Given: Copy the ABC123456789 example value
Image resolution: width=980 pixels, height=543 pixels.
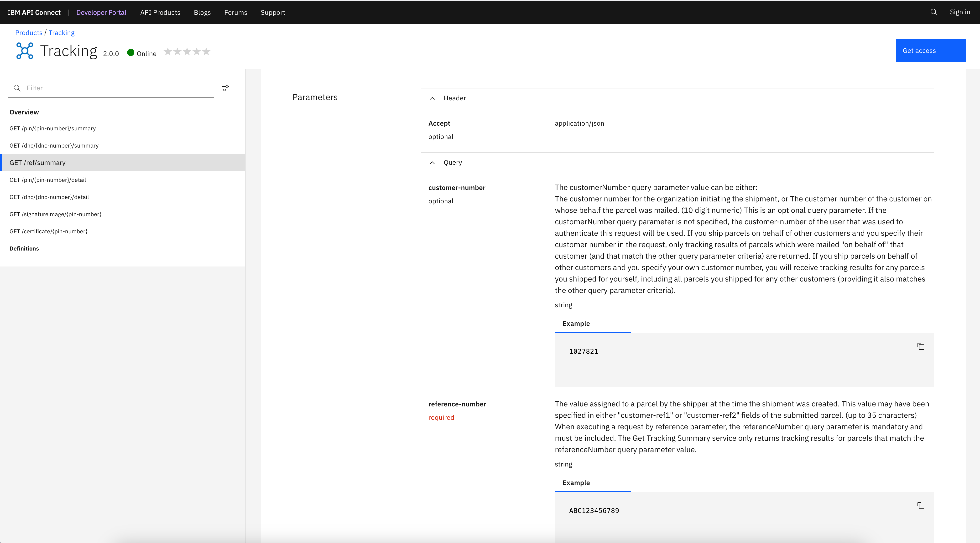Looking at the screenshot, I should pyautogui.click(x=921, y=506).
